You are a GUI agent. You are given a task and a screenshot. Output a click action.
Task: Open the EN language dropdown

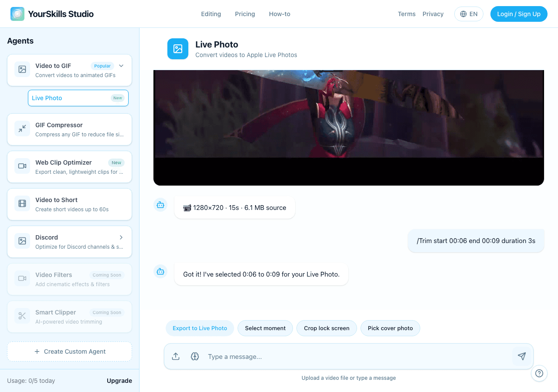469,14
